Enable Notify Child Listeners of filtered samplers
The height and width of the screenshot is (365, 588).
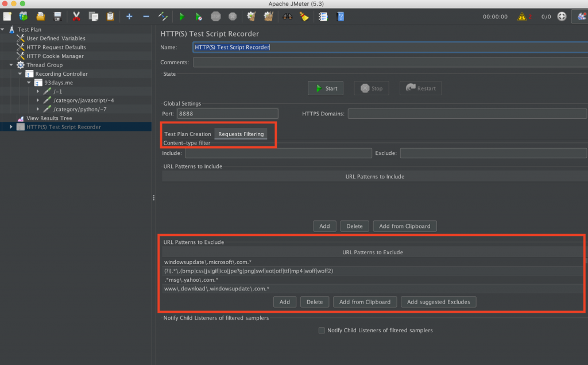[x=322, y=330]
